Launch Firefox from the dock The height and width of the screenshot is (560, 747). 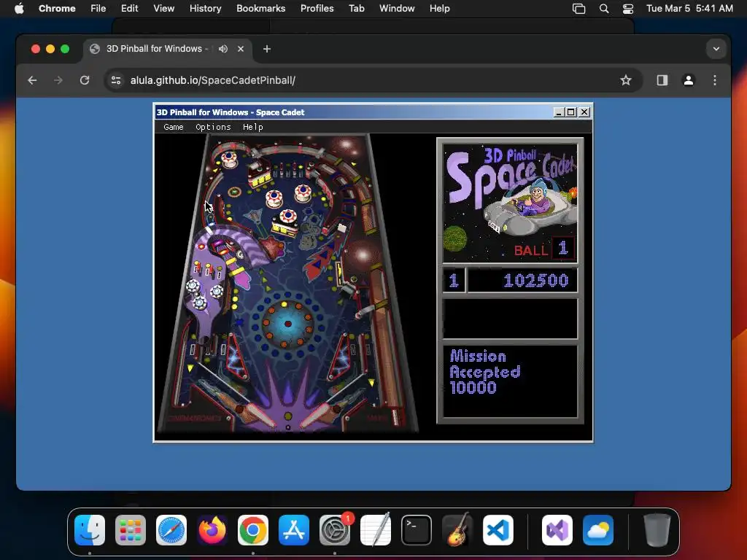point(212,530)
